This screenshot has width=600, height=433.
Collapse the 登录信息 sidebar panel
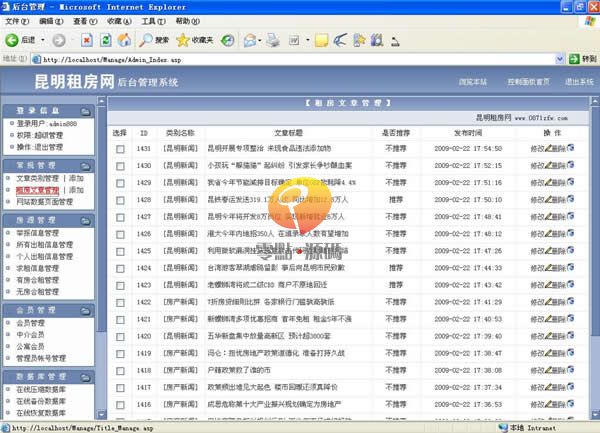85,111
